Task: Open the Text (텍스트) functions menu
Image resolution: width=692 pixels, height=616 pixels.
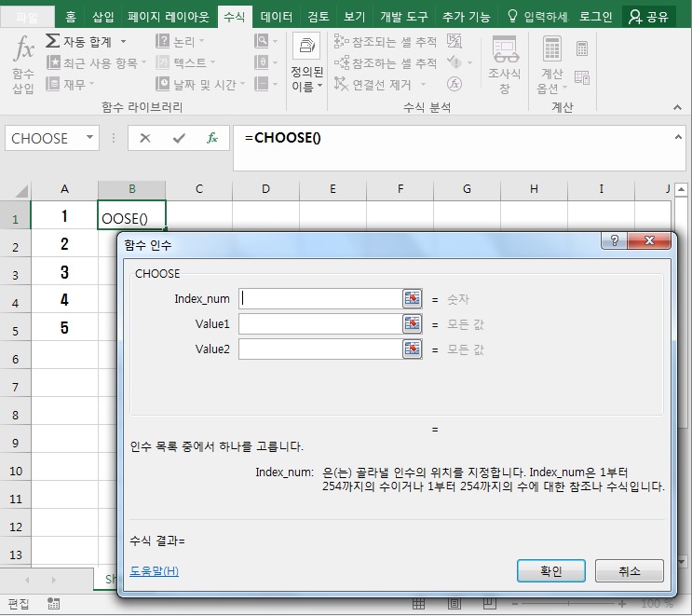Action: 185,62
